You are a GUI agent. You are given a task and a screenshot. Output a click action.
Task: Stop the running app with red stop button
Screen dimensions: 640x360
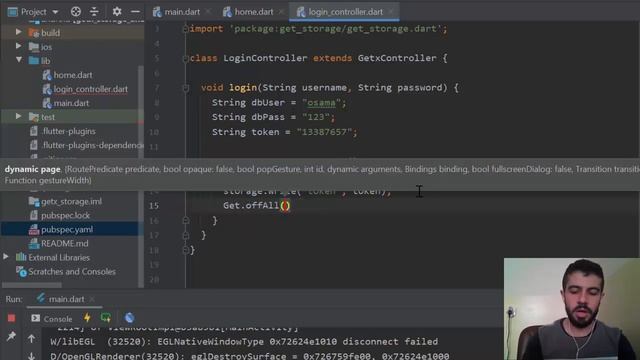(11, 318)
